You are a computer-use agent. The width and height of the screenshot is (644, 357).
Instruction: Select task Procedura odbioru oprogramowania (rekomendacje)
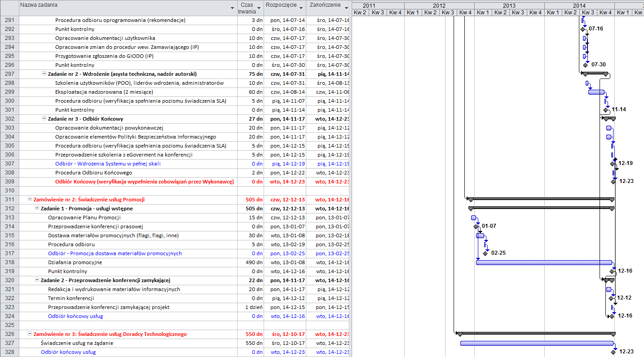coord(120,20)
